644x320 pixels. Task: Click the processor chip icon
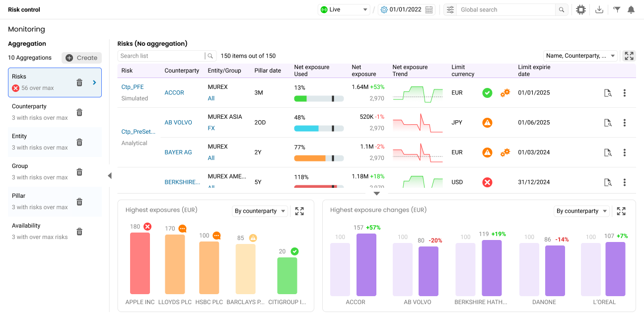tap(580, 9)
